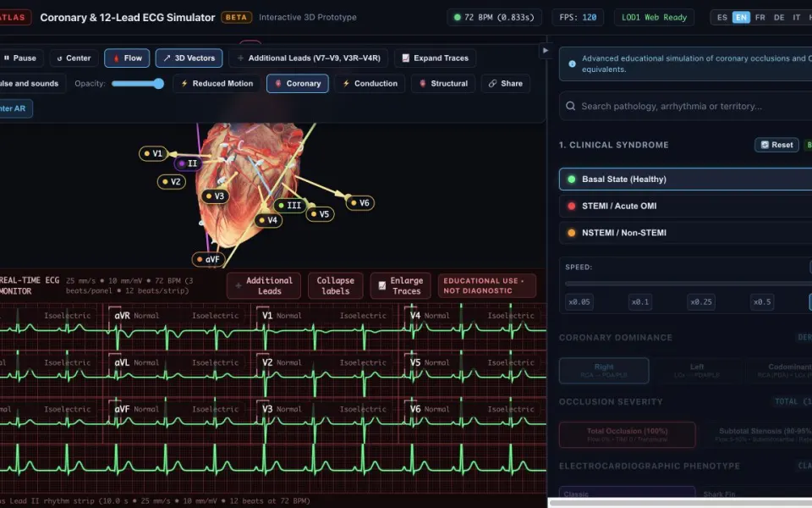Click the horizontal scrollbar at bottom
Screen dimensions: 812x508
[680, 503]
